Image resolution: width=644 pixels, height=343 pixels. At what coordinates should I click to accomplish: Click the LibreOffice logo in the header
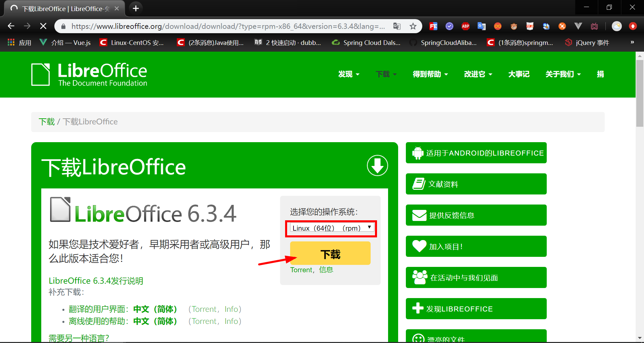[89, 74]
